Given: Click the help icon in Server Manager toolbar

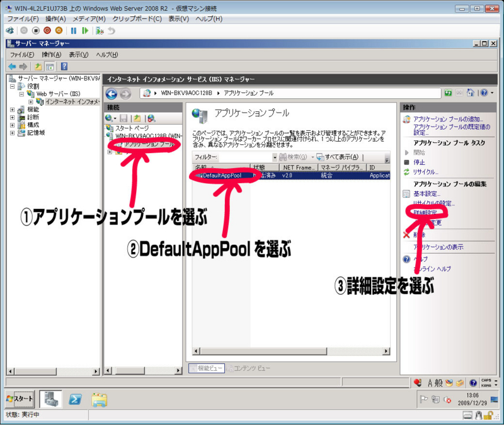Looking at the screenshot, I should pos(64,65).
